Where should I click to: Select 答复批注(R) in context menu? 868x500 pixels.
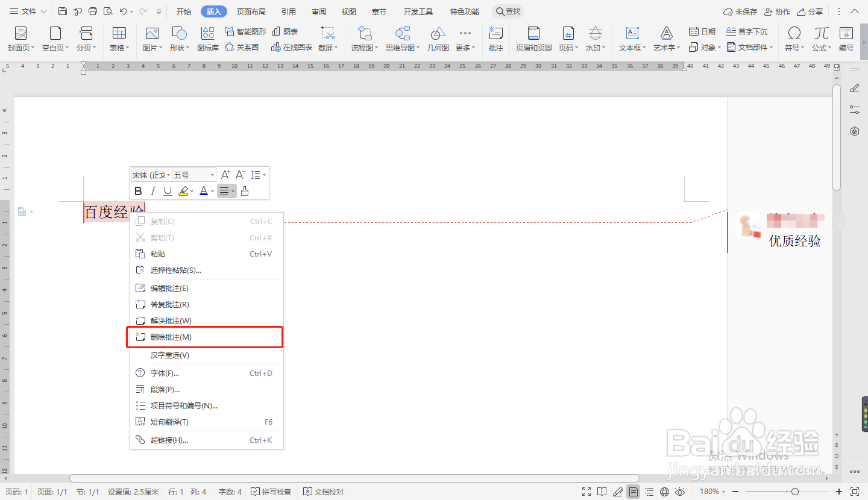coord(207,305)
